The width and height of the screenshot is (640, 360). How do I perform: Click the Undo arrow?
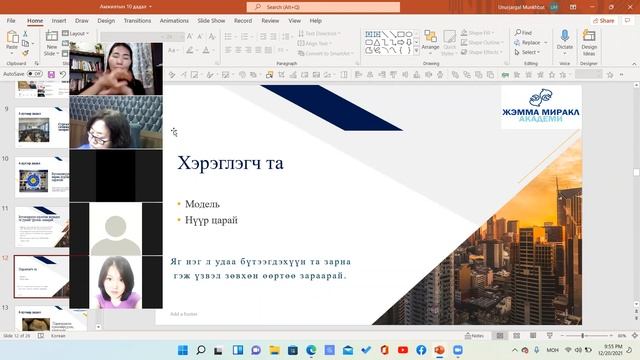pos(63,74)
